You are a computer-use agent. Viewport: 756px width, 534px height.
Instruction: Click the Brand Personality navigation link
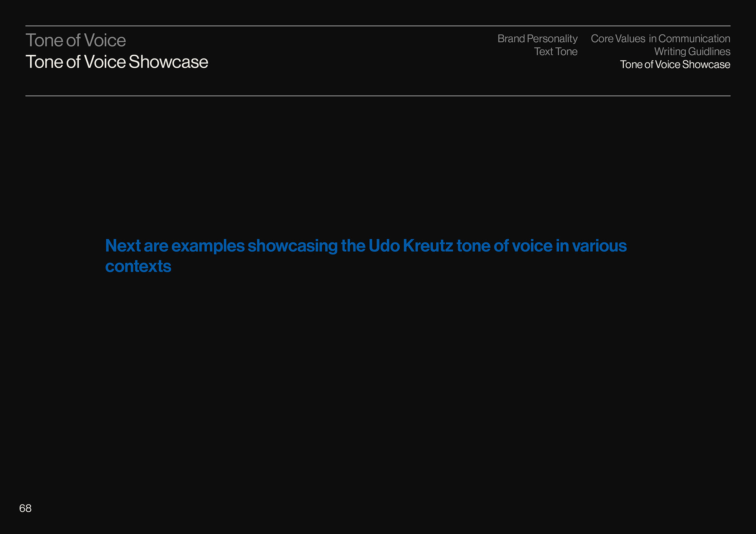pyautogui.click(x=537, y=39)
